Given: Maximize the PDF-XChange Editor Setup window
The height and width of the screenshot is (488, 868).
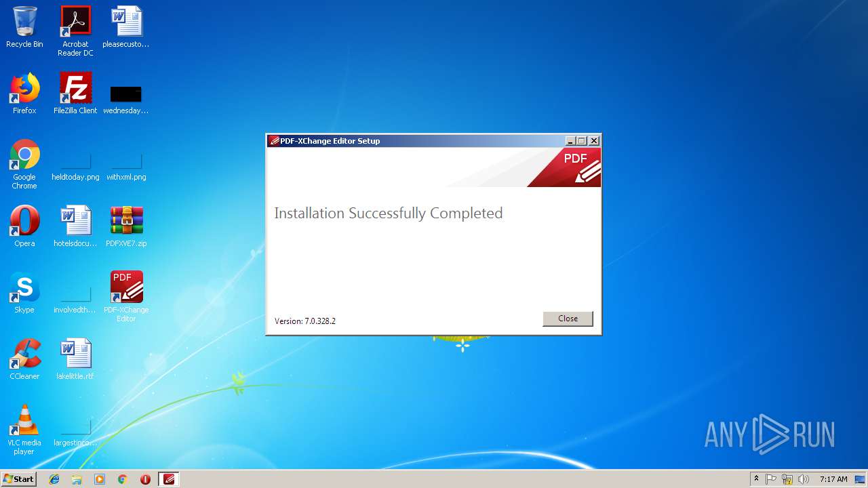Looking at the screenshot, I should 582,141.
